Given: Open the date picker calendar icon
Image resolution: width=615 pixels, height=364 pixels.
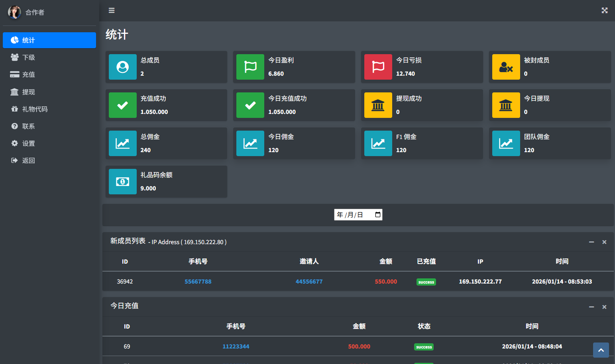Looking at the screenshot, I should coord(377,215).
